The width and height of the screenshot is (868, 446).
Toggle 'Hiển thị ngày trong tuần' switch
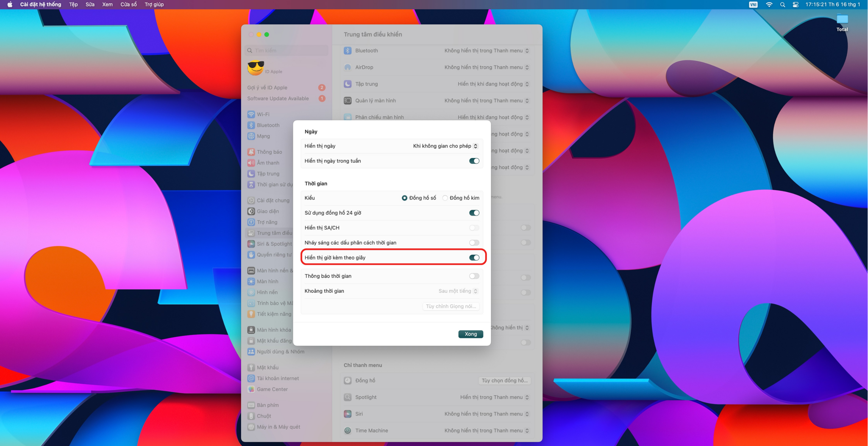pyautogui.click(x=474, y=161)
